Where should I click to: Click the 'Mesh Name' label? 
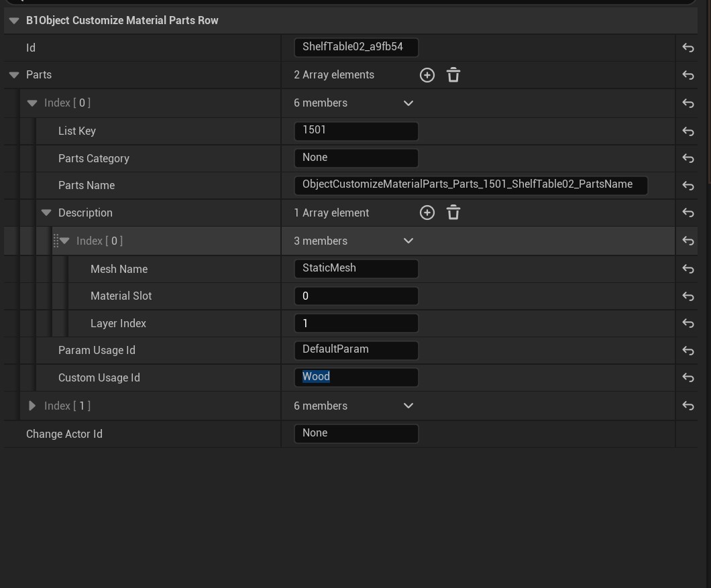click(x=119, y=269)
